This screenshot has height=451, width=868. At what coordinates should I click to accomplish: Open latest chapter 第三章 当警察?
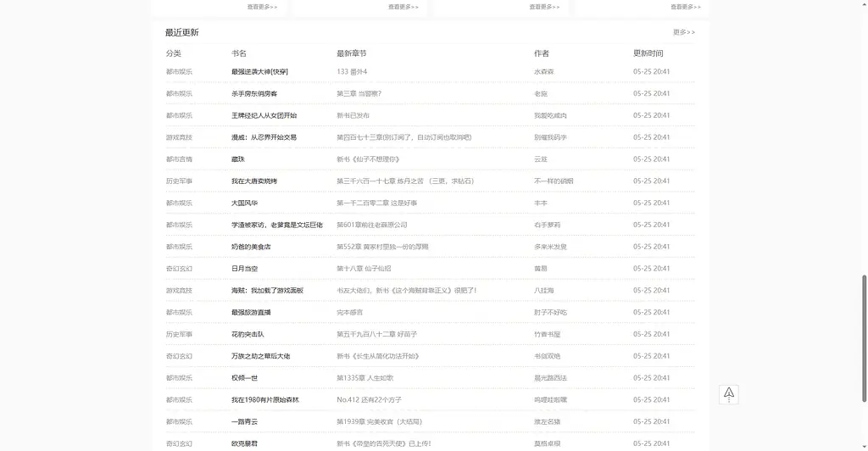point(359,93)
